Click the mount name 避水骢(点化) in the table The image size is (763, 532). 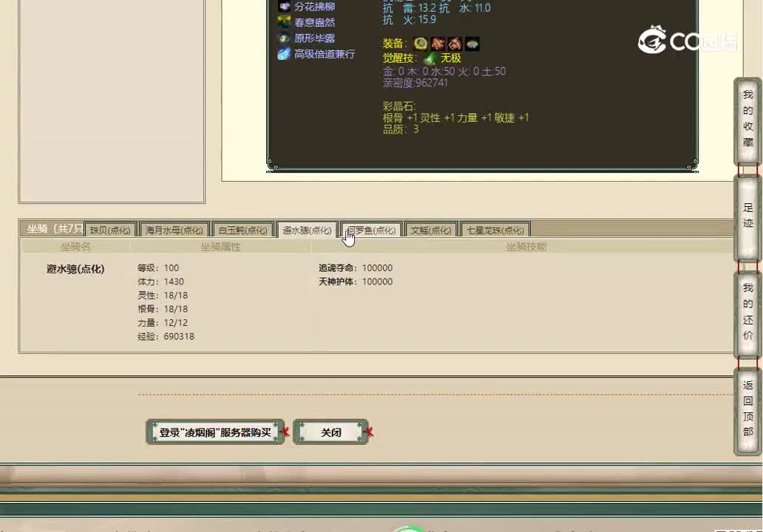tap(75, 269)
